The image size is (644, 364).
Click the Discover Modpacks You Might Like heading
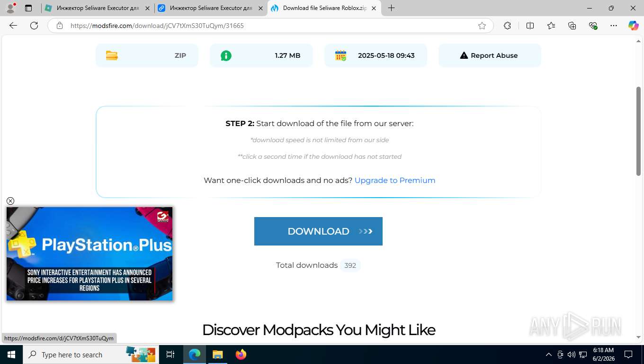319,330
